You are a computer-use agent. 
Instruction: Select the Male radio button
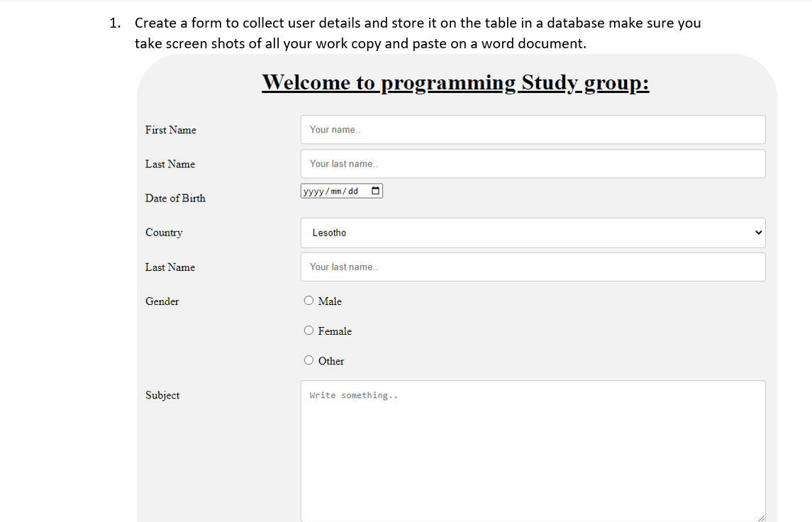tap(308, 300)
